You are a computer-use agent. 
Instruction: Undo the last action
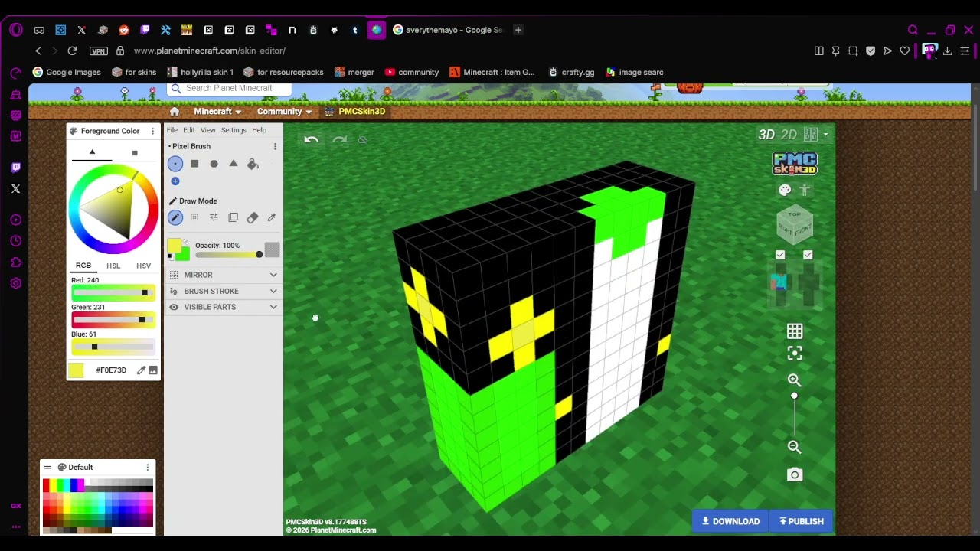311,139
